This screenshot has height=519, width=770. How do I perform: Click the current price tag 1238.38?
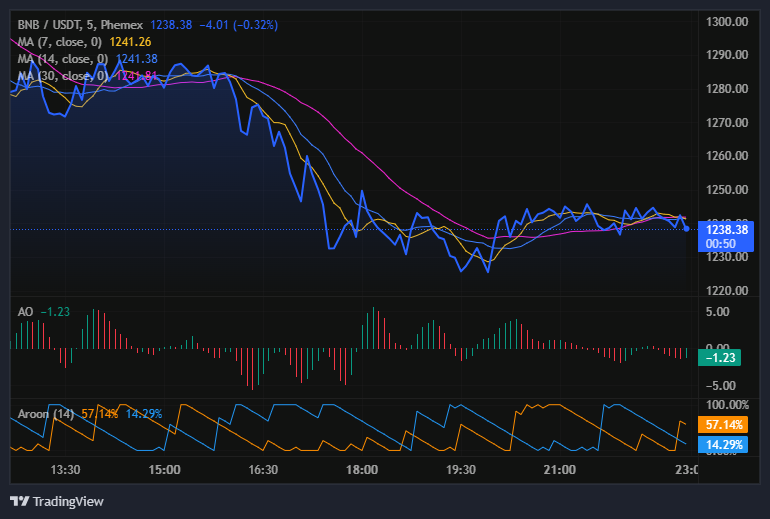(x=727, y=229)
